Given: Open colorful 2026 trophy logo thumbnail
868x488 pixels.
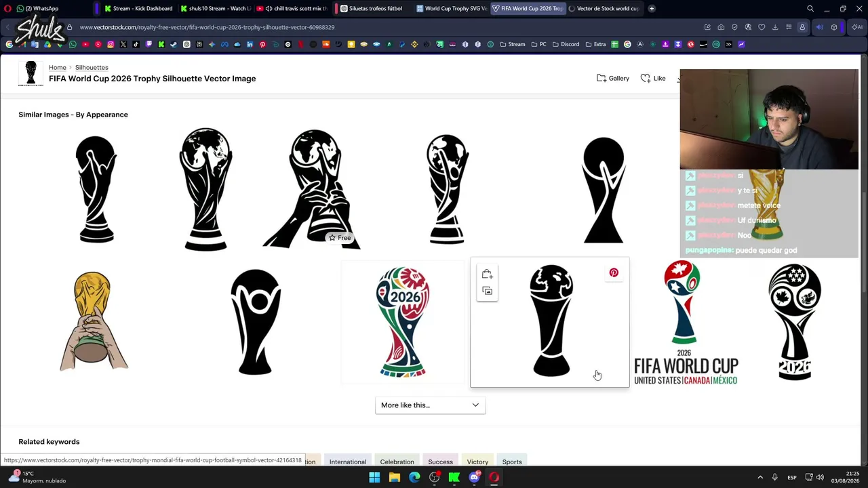Looking at the screenshot, I should 403,322.
